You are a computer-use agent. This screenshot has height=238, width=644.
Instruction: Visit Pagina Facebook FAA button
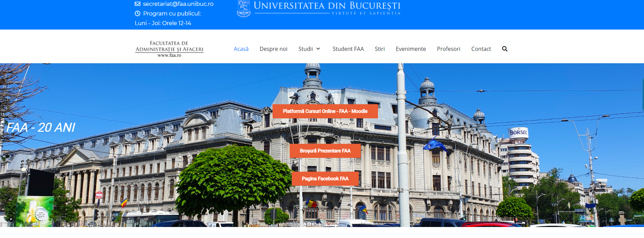[x=325, y=178]
